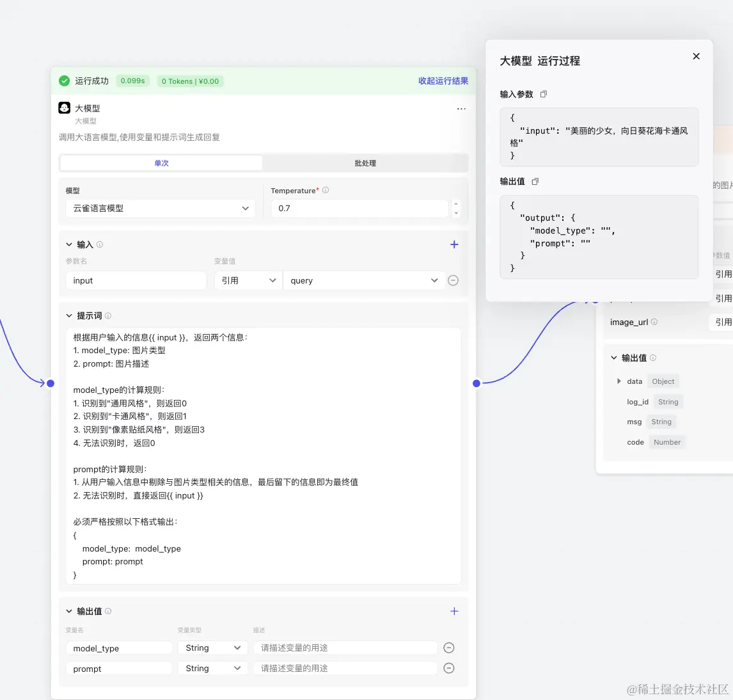Open the model_type String type dropdown
This screenshot has height=700, width=733.
point(213,648)
